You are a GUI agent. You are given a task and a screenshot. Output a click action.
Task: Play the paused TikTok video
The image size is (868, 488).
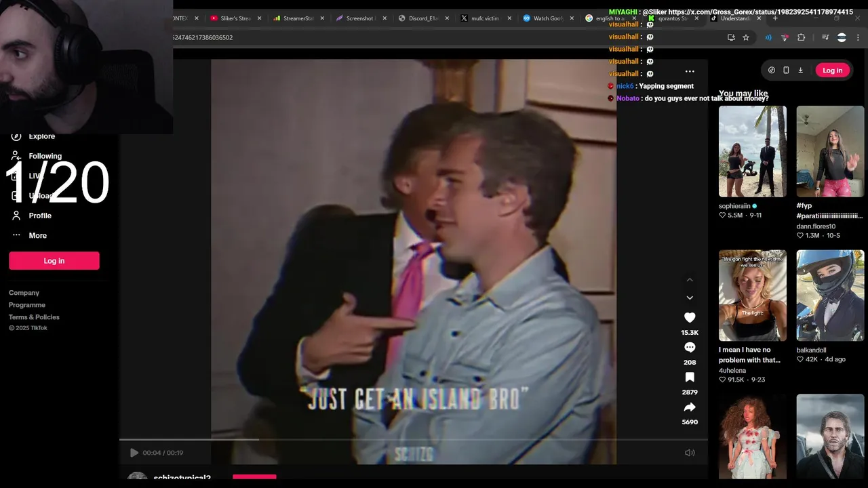coord(134,453)
